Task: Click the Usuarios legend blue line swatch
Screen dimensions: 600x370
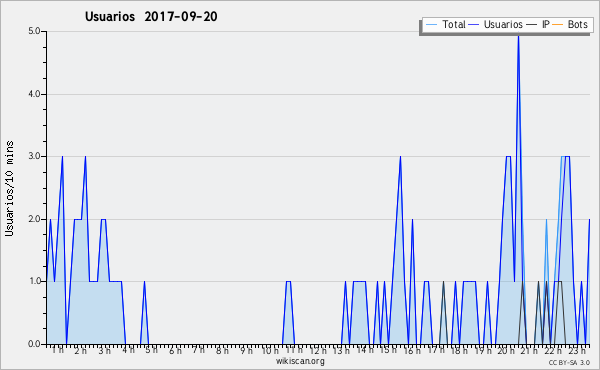Action: pyautogui.click(x=474, y=25)
